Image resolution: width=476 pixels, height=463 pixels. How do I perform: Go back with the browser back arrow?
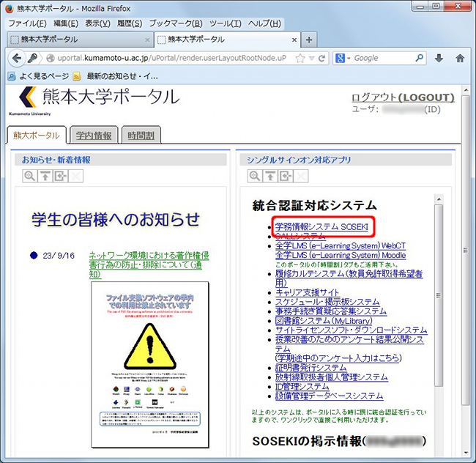coord(17,58)
